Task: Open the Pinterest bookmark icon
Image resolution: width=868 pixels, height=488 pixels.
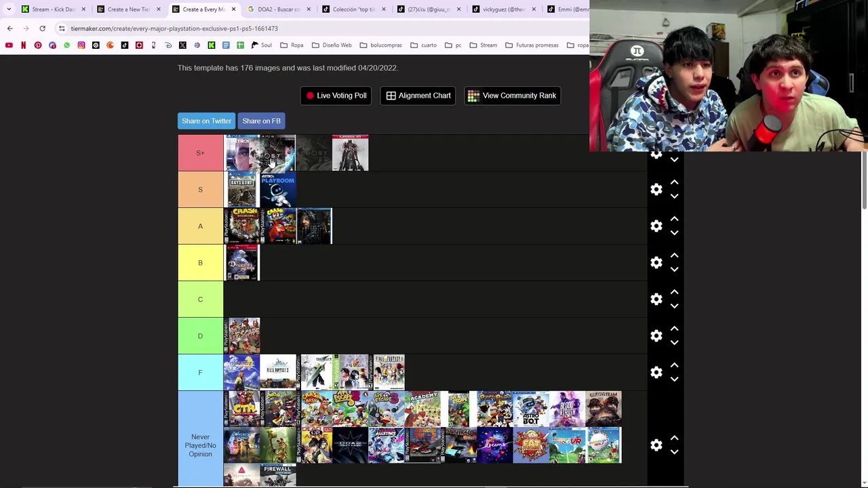Action: [38, 45]
